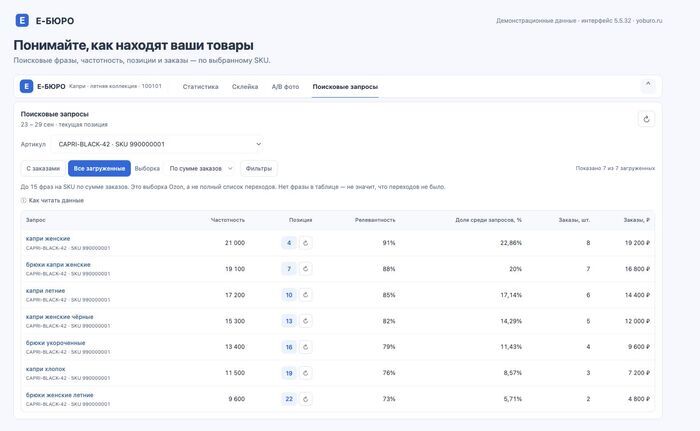Open the капри женские query
Image resolution: width=700 pixels, height=431 pixels.
click(48, 239)
